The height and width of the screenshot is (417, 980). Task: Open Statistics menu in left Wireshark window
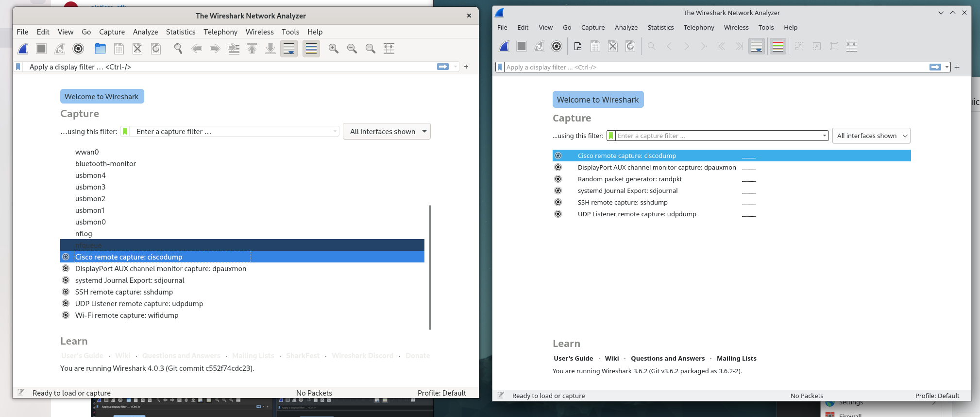click(181, 32)
